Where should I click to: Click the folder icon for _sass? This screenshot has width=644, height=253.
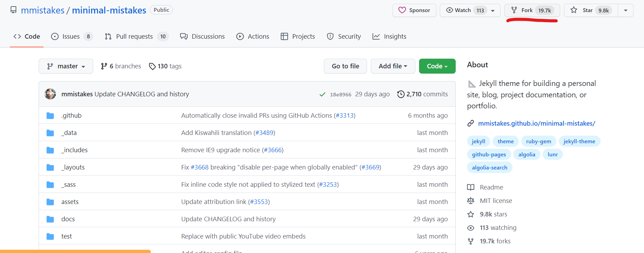click(x=50, y=185)
